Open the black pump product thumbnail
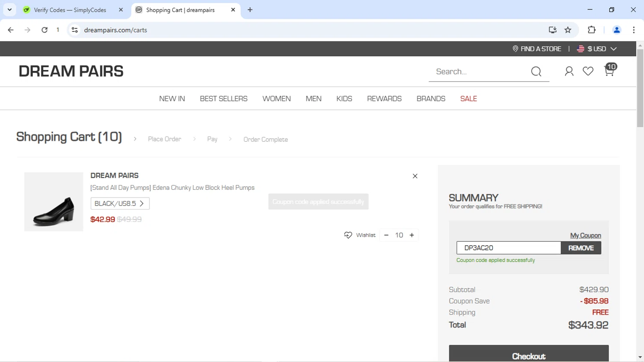This screenshot has height=362, width=644. (54, 202)
